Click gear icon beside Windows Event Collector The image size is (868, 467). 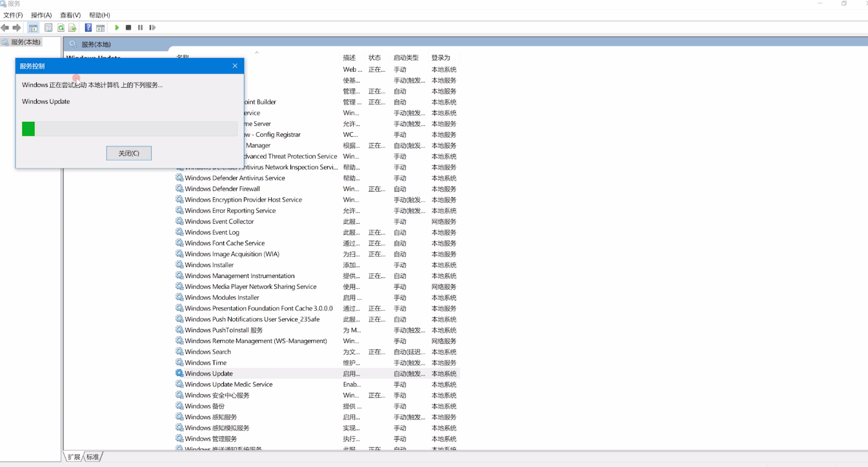(x=179, y=221)
